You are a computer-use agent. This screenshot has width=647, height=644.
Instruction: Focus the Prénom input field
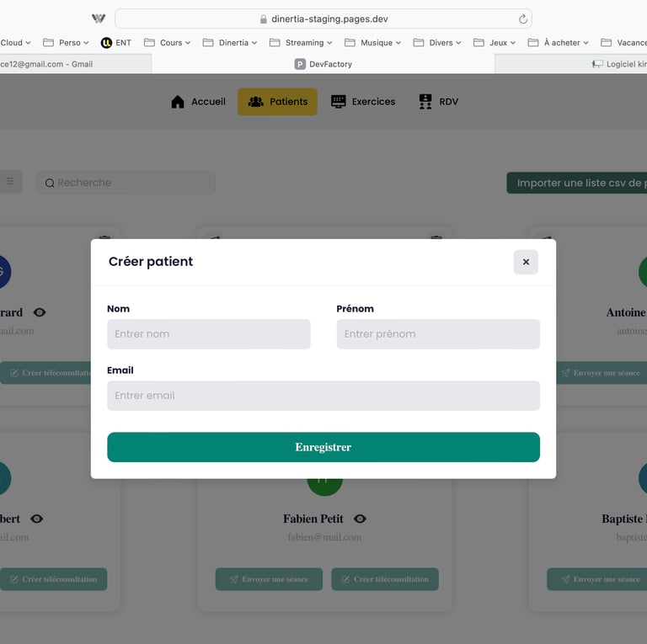click(x=438, y=334)
